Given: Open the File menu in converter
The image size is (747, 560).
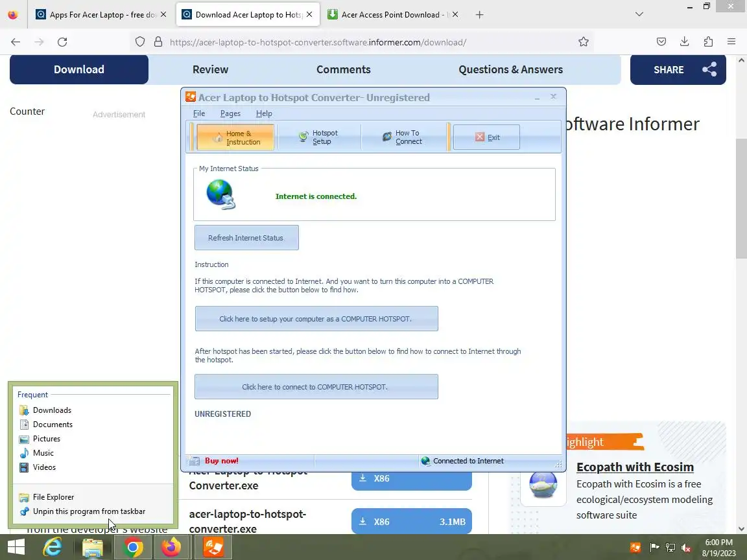Looking at the screenshot, I should click(x=198, y=113).
